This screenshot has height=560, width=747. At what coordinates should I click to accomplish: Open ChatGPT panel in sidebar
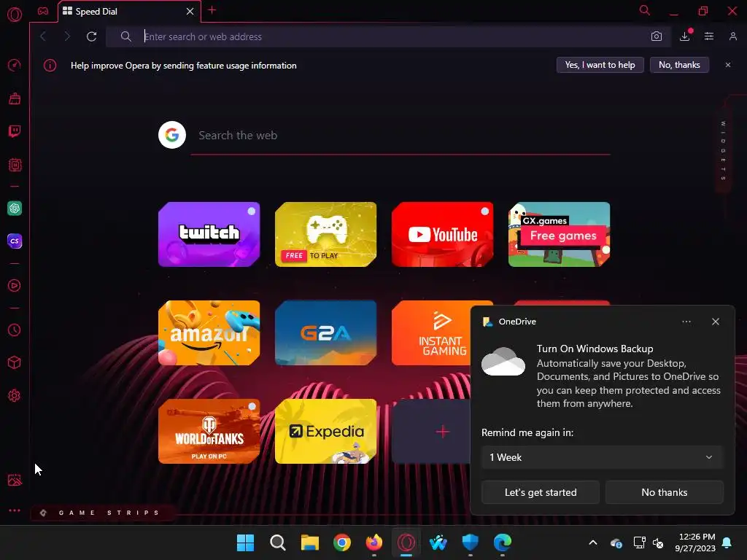click(15, 208)
